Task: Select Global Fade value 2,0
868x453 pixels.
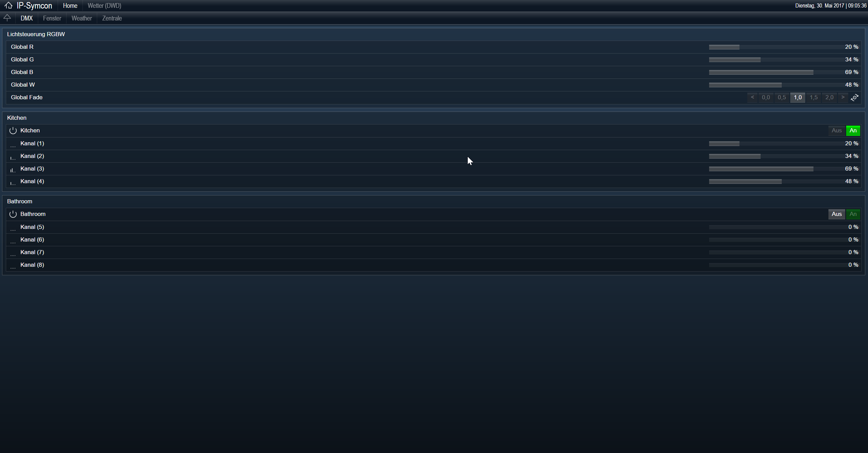Action: click(829, 97)
